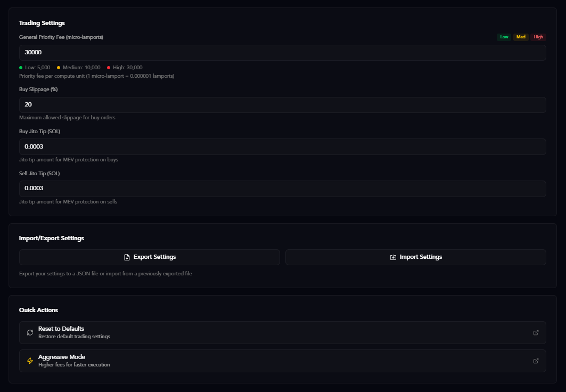
Task: Click the Buy Slippage percentage field
Action: [x=282, y=104]
